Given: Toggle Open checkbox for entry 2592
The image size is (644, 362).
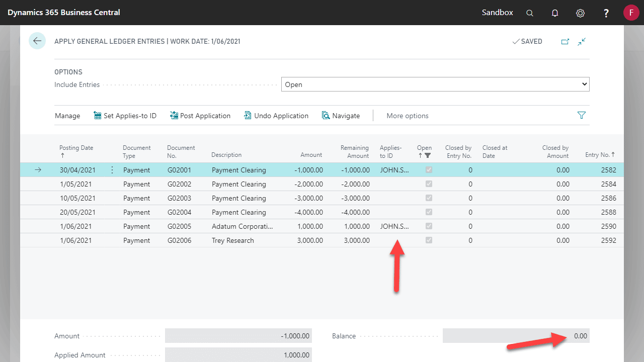Looking at the screenshot, I should (x=429, y=240).
